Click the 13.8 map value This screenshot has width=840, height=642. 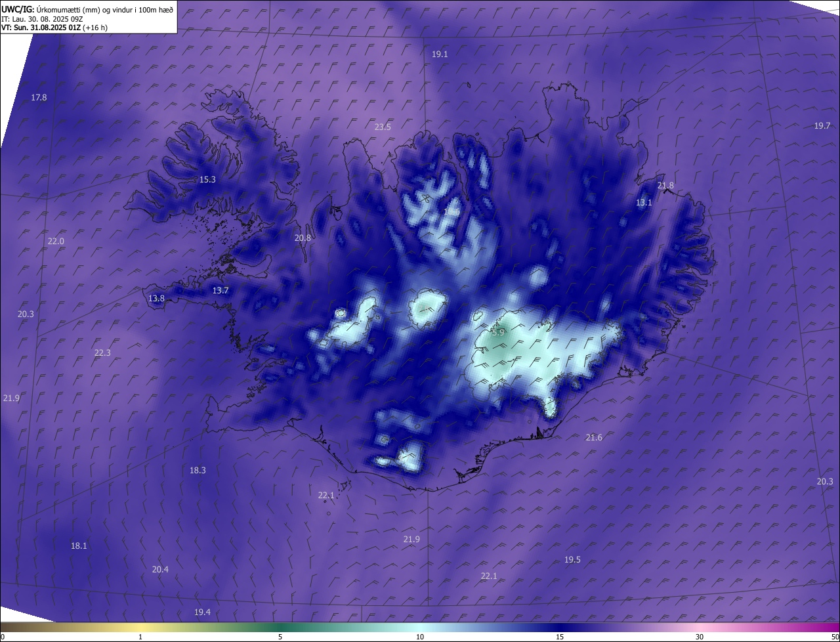156,298
